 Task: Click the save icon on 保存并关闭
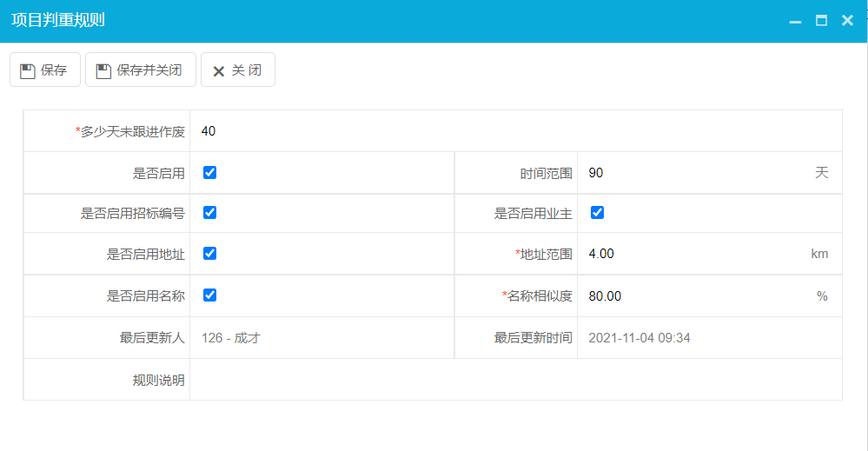(103, 70)
